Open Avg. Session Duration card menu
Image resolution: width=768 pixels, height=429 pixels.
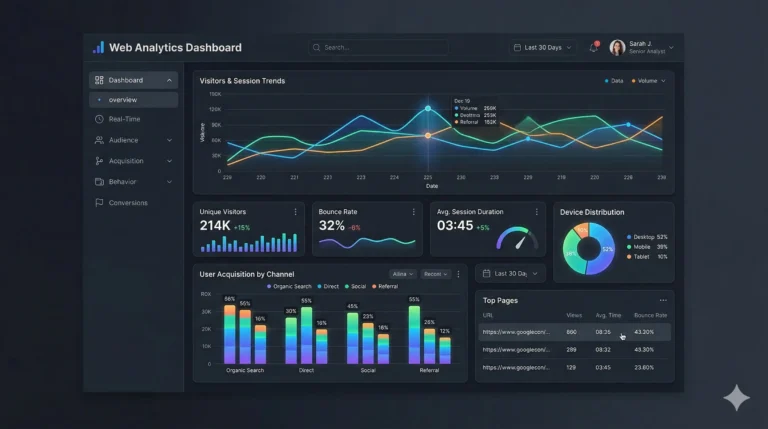click(x=537, y=212)
